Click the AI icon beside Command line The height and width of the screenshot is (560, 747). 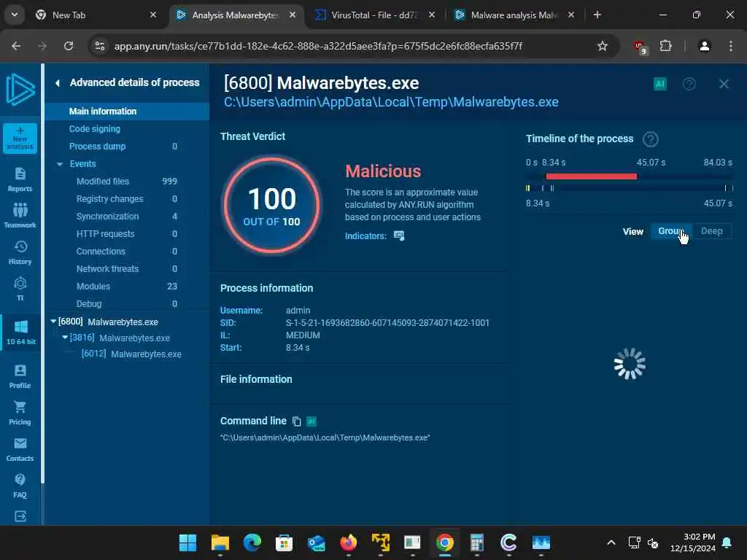click(x=311, y=421)
